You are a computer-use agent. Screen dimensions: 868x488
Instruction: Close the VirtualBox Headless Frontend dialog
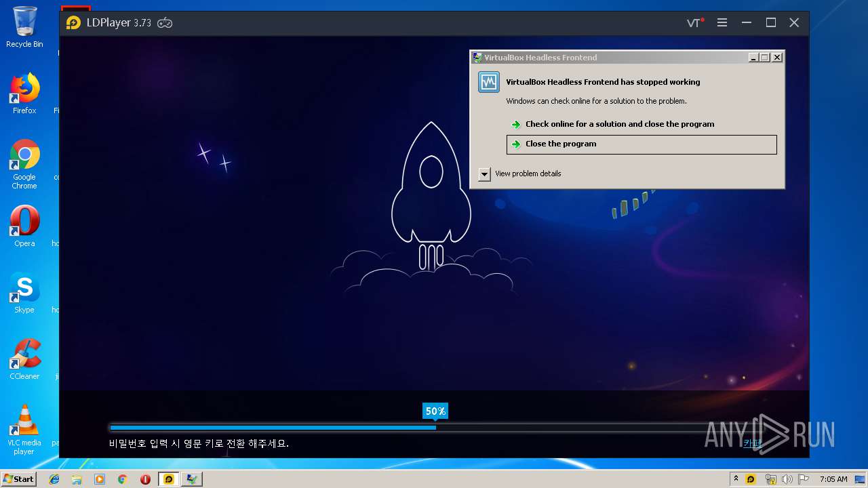click(x=777, y=58)
